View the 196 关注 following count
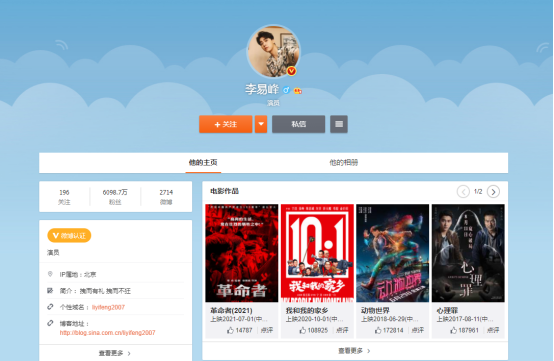This screenshot has height=361, width=554. click(64, 197)
